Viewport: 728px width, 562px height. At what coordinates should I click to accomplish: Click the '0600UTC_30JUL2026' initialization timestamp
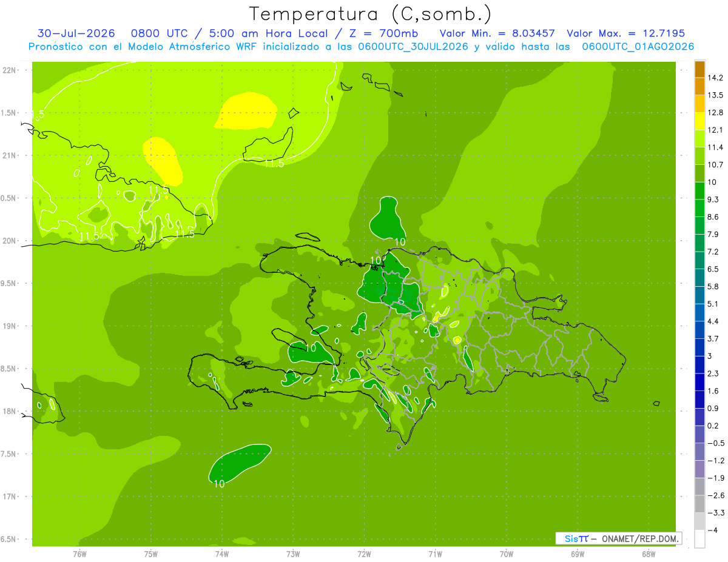click(413, 47)
